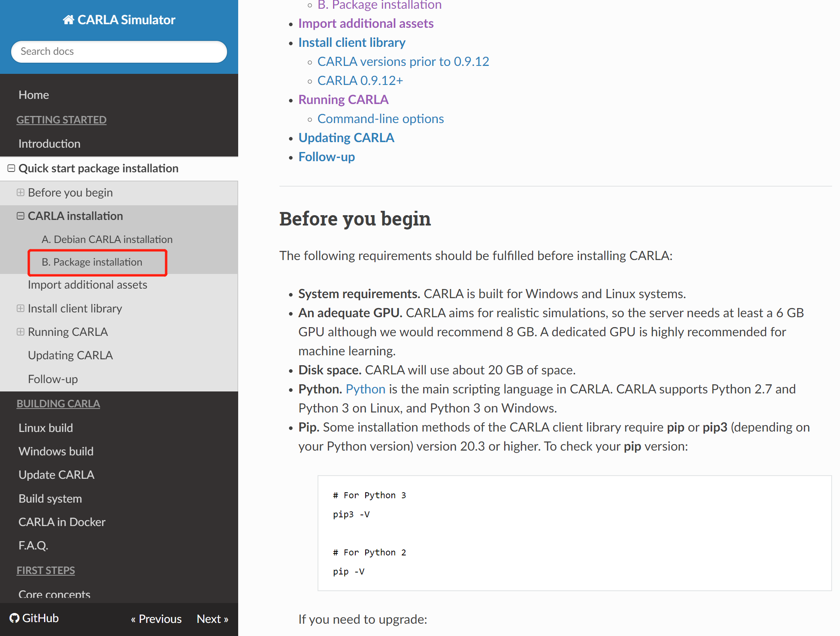Expand the Running CARLA sidebar section
The width and height of the screenshot is (840, 636).
(21, 332)
